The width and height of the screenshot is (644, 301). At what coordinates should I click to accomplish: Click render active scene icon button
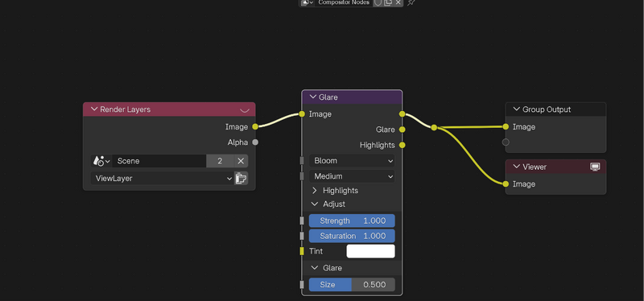click(x=241, y=178)
